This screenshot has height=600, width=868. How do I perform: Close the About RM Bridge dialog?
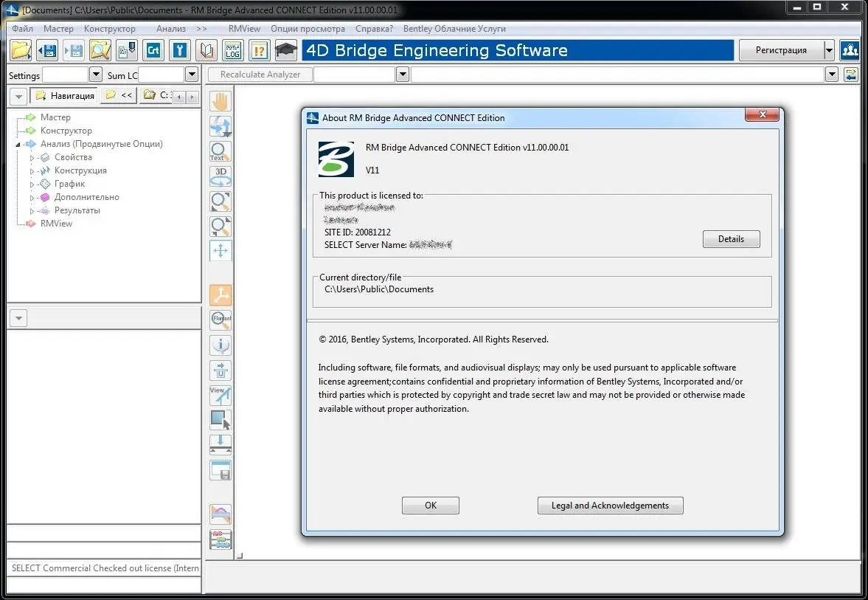pyautogui.click(x=762, y=114)
